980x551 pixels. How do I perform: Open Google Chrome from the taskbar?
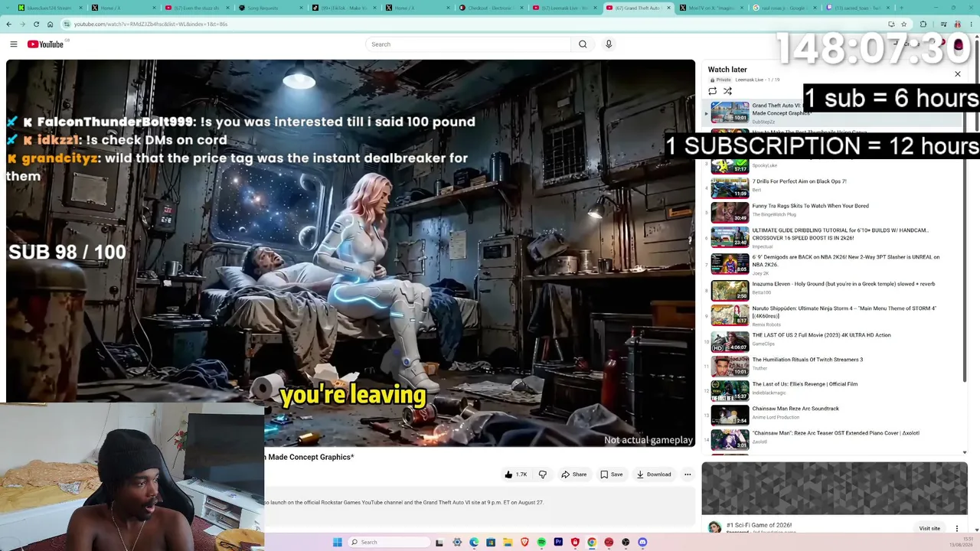[x=592, y=542]
